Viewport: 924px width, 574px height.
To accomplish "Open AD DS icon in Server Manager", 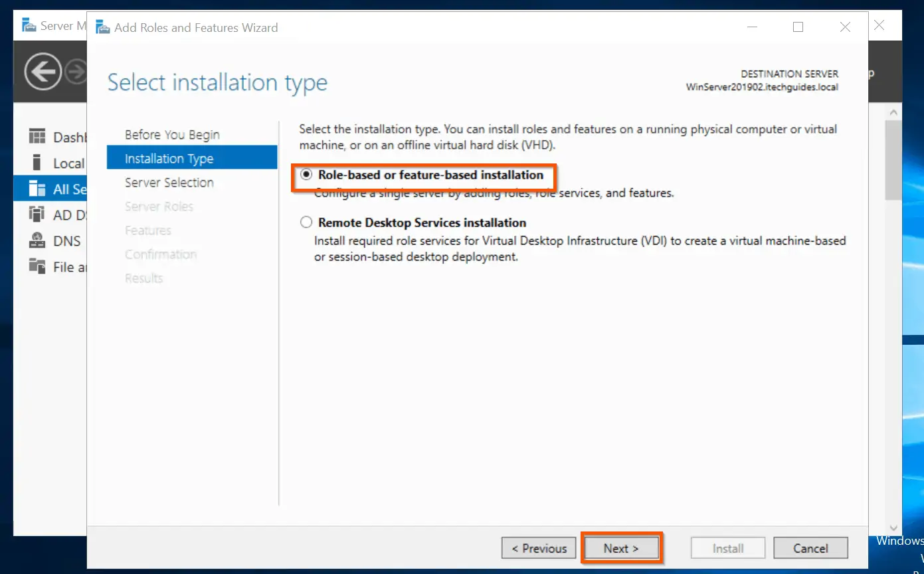I will click(x=37, y=215).
